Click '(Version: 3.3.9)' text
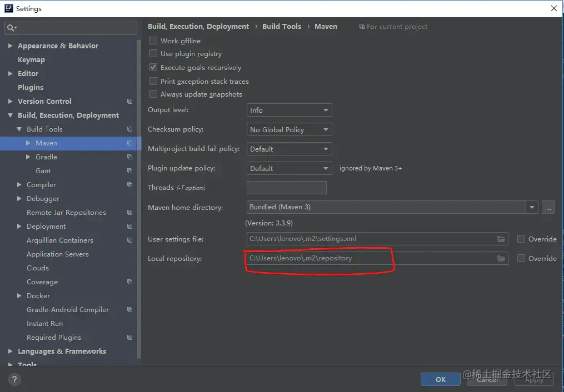564x392 pixels. tap(269, 223)
